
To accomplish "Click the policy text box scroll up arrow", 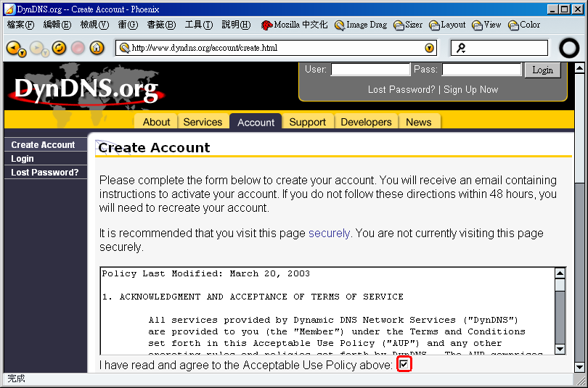I will click(560, 273).
